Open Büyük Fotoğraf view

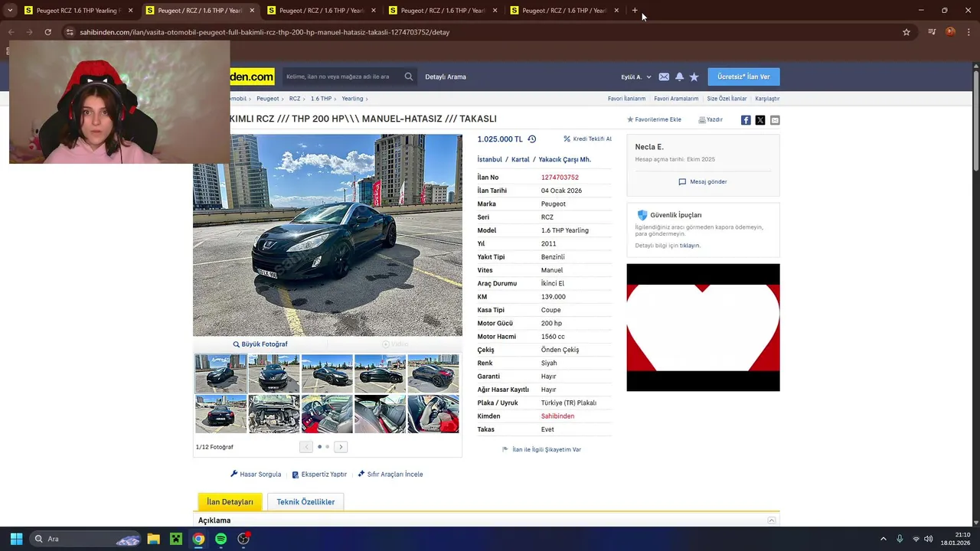point(260,344)
